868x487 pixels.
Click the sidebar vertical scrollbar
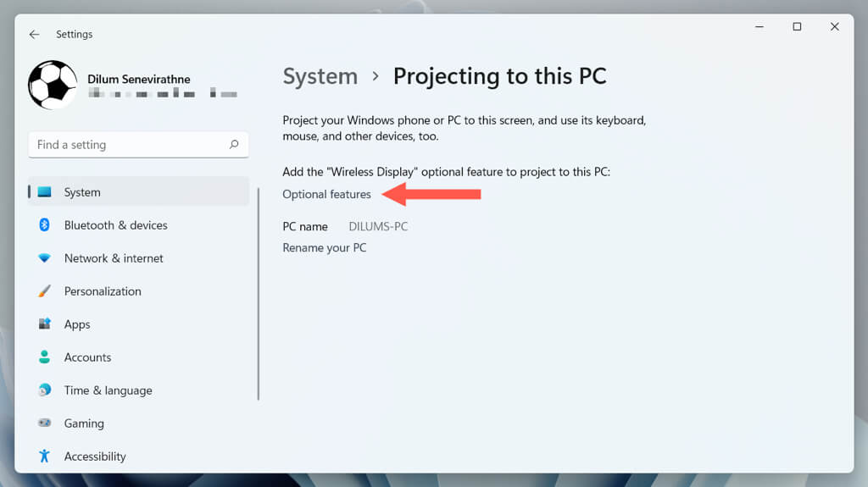(x=258, y=293)
